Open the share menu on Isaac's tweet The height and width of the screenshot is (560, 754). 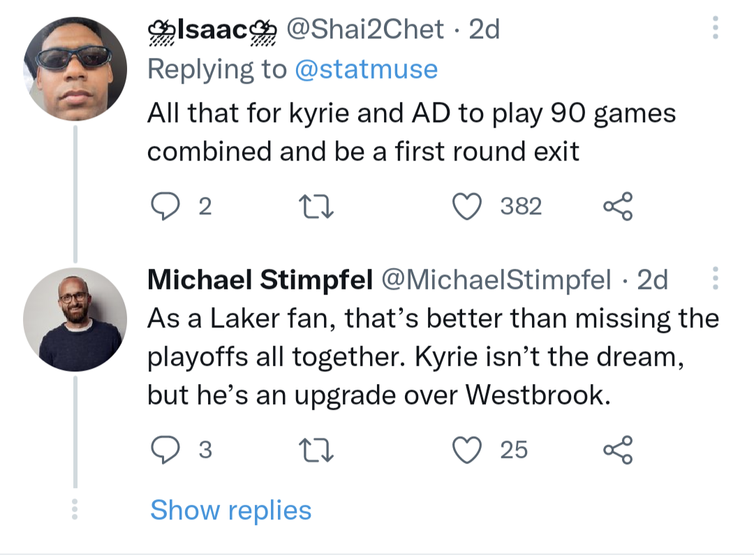pos(619,205)
